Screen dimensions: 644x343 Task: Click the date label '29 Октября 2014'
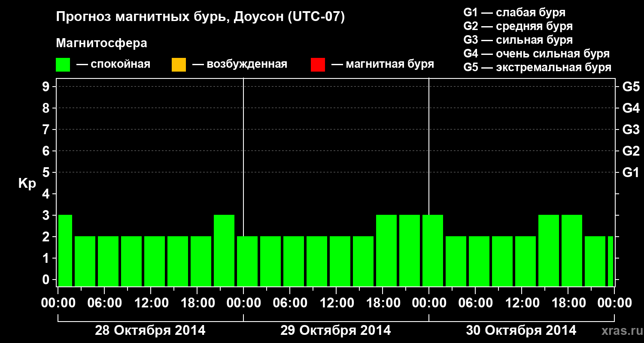(336, 331)
